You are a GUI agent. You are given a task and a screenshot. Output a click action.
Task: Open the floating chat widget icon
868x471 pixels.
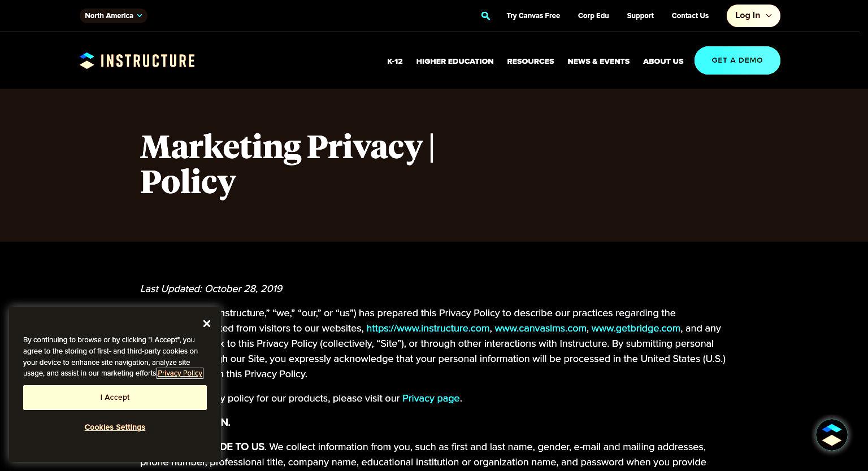[x=832, y=434]
